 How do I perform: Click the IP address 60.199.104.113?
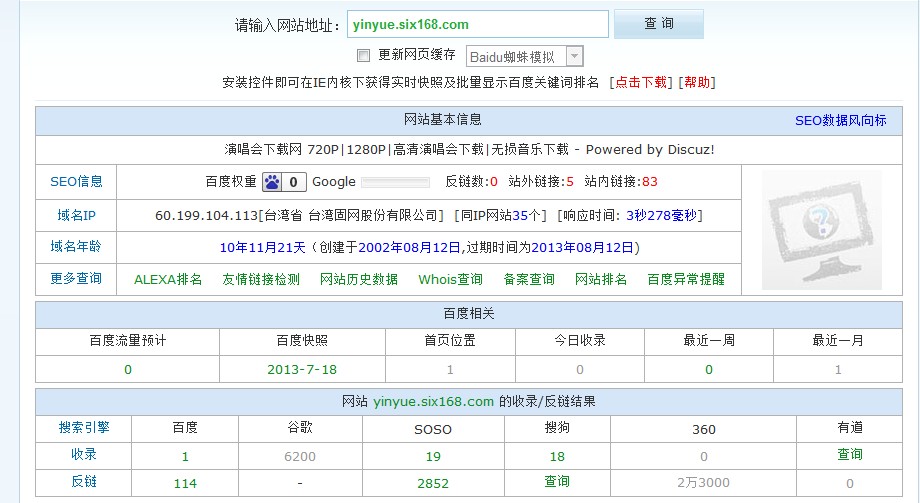click(207, 215)
